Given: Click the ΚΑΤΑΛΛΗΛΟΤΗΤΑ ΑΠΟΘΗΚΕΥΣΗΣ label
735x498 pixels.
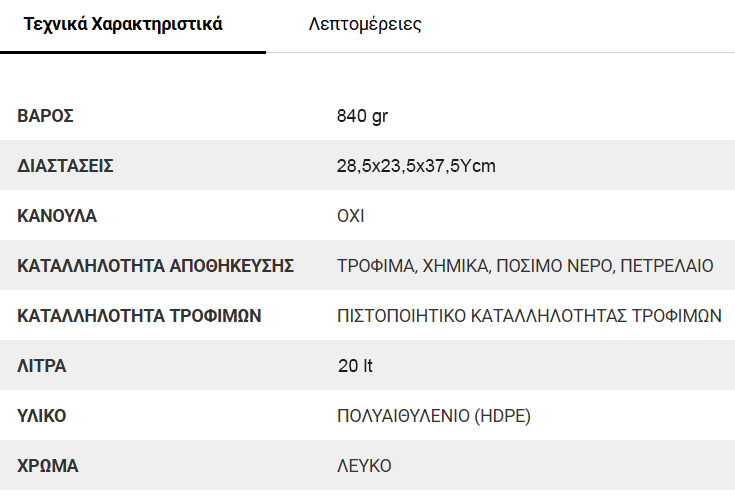Looking at the screenshot, I should [x=156, y=266].
